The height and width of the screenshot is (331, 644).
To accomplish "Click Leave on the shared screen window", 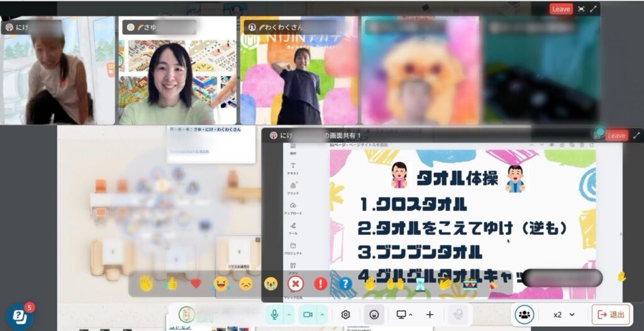I will pyautogui.click(x=616, y=136).
